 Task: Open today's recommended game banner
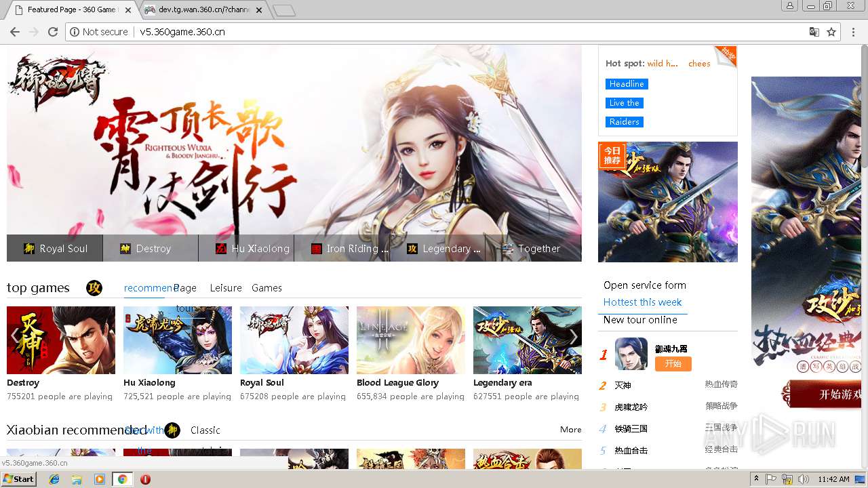pos(668,202)
